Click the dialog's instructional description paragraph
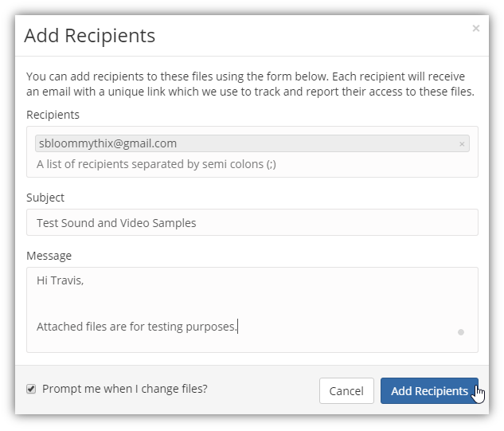The height and width of the screenshot is (431, 504). pyautogui.click(x=250, y=84)
